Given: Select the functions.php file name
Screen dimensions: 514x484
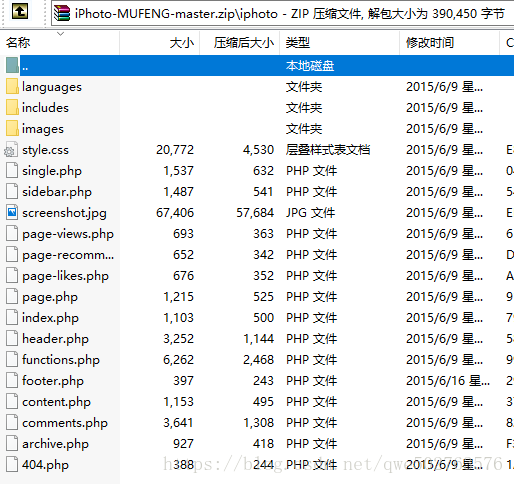Looking at the screenshot, I should [61, 360].
